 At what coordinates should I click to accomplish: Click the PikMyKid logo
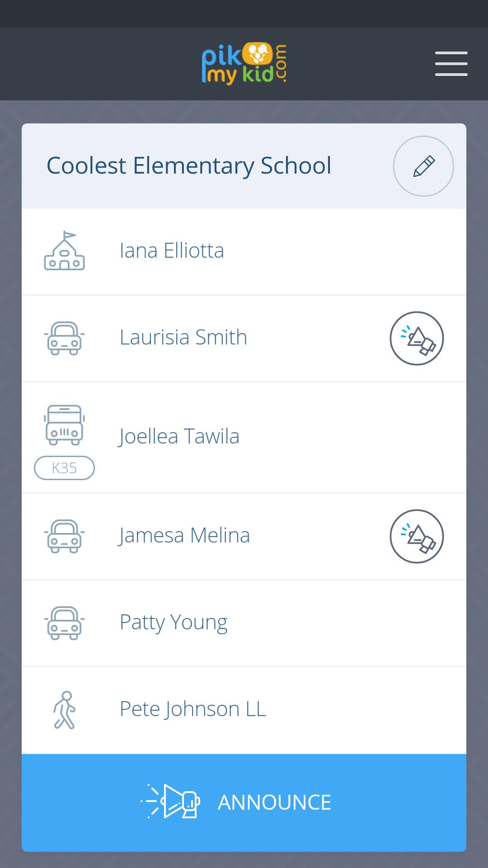tap(244, 64)
